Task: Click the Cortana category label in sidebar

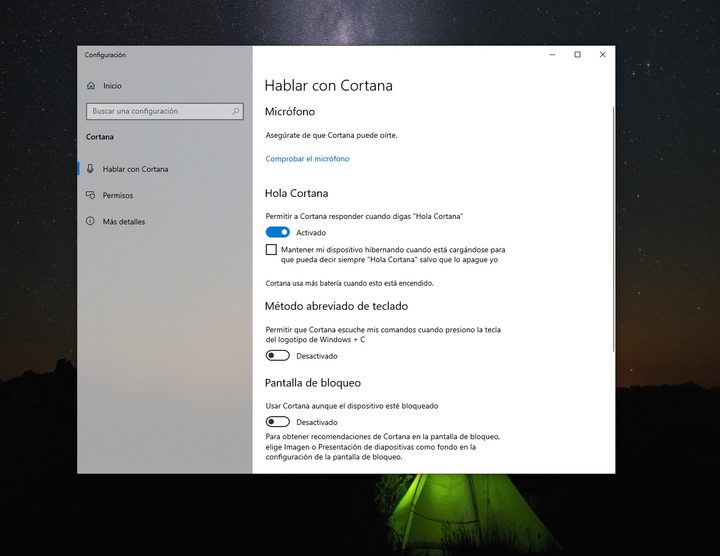Action: (x=100, y=137)
